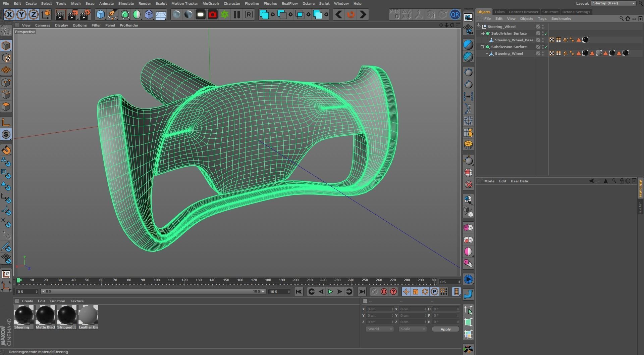Open material manager Create menu
This screenshot has height=355, width=644.
[28, 301]
